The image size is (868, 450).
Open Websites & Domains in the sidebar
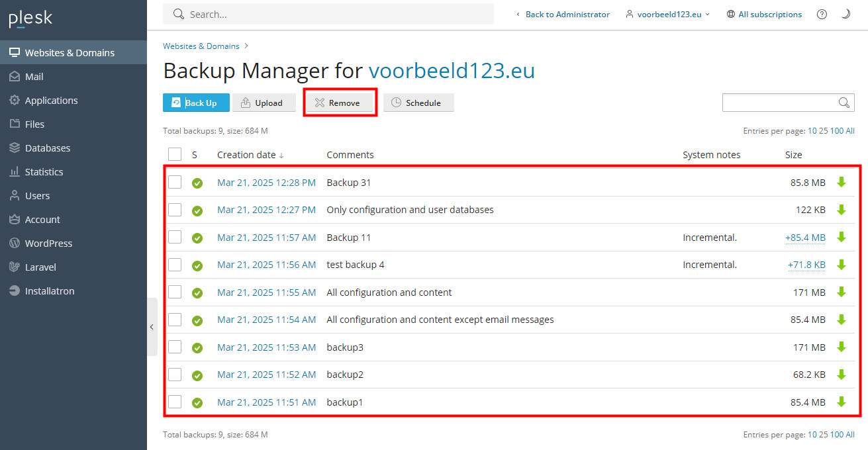pos(73,52)
